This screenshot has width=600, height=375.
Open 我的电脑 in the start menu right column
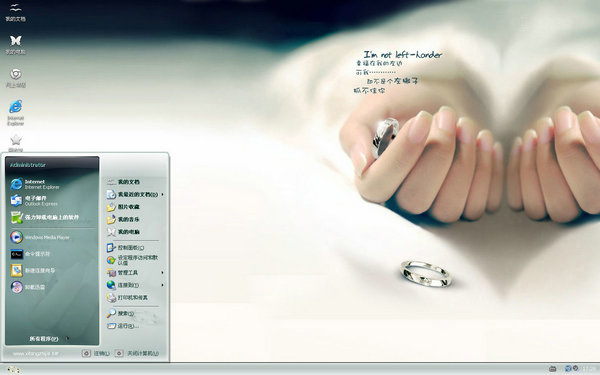(x=123, y=232)
